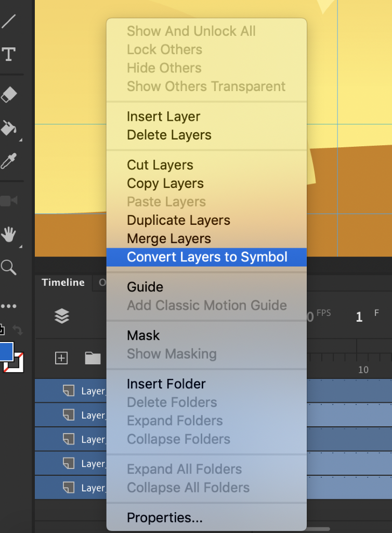The width and height of the screenshot is (392, 533).
Task: Open the three-dots Edit Toolbar button
Action: pyautogui.click(x=9, y=306)
